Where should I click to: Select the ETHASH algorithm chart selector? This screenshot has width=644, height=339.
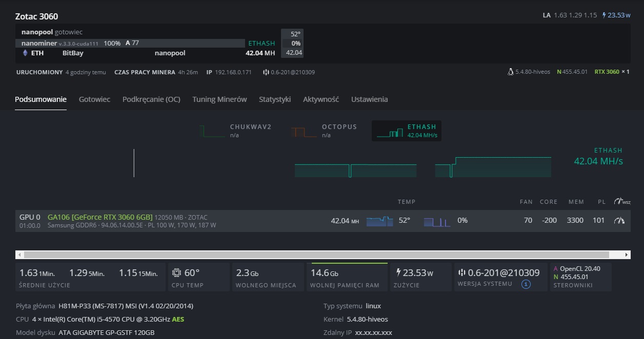(x=406, y=131)
